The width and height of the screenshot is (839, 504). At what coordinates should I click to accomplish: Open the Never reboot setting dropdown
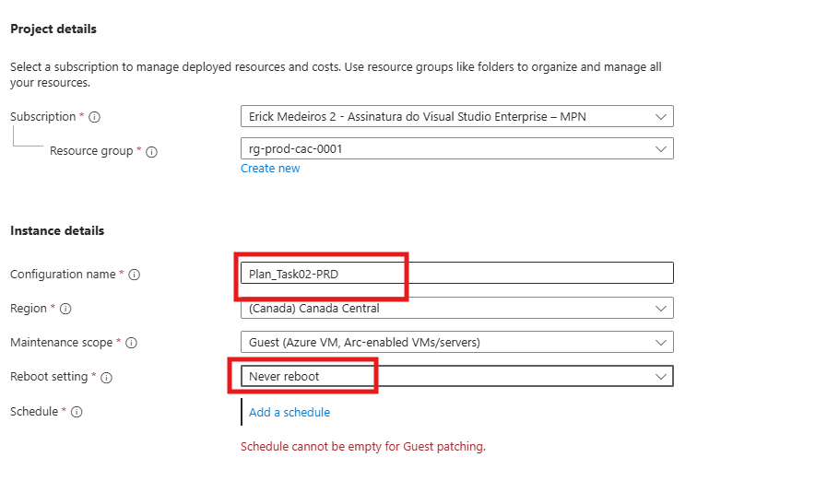[x=456, y=376]
